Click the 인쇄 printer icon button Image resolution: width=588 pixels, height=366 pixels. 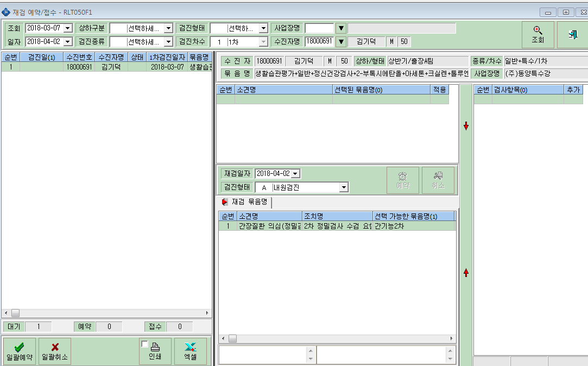[x=155, y=351]
